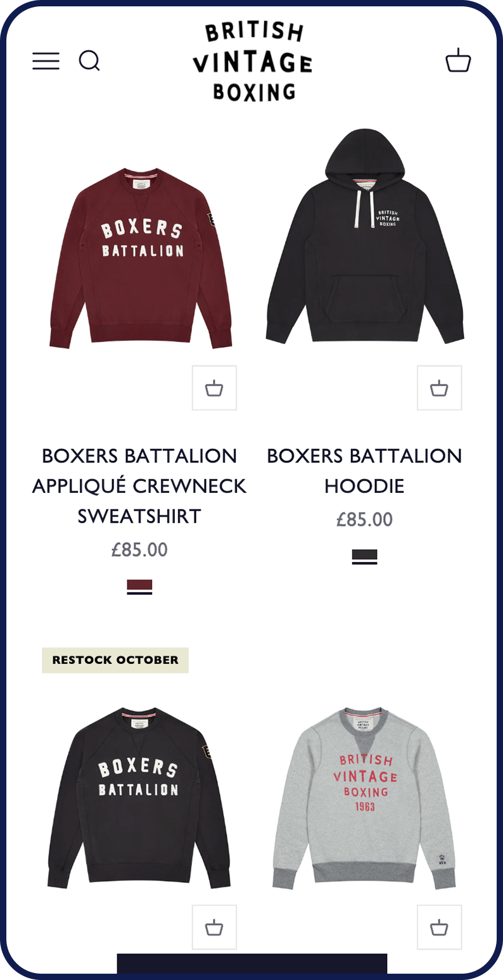View the black hoodie product image

(x=365, y=236)
